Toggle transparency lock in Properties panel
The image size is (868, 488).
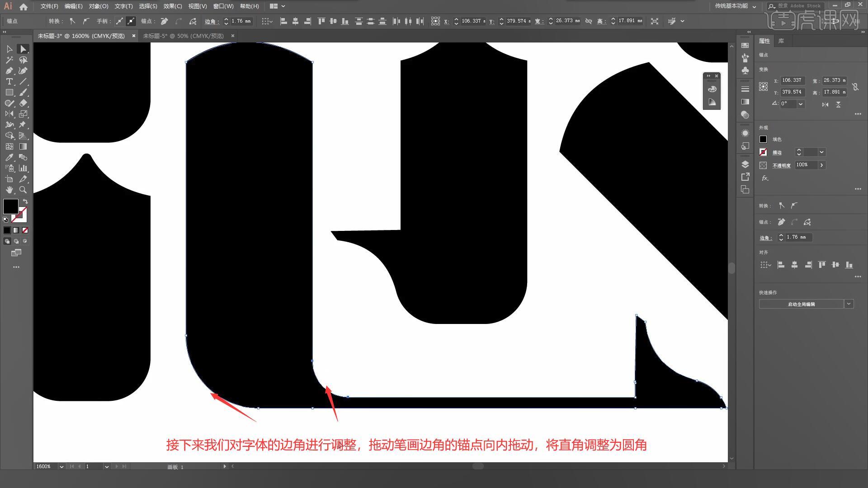point(764,165)
